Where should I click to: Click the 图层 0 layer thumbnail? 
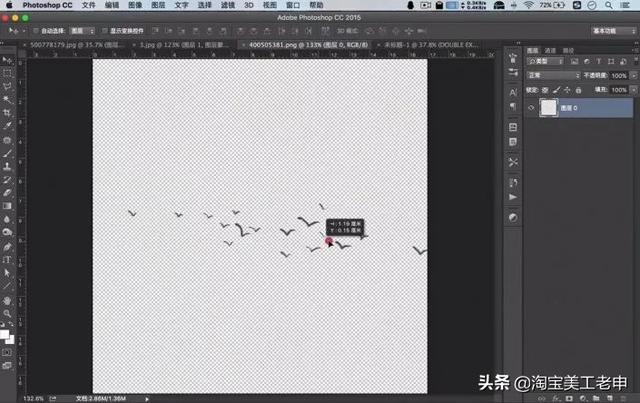pyautogui.click(x=549, y=108)
